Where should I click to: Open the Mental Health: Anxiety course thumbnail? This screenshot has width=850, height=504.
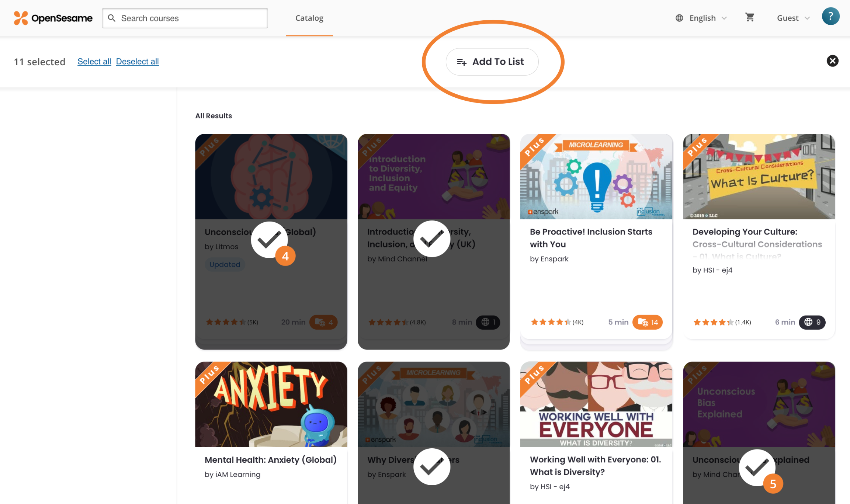click(x=271, y=404)
